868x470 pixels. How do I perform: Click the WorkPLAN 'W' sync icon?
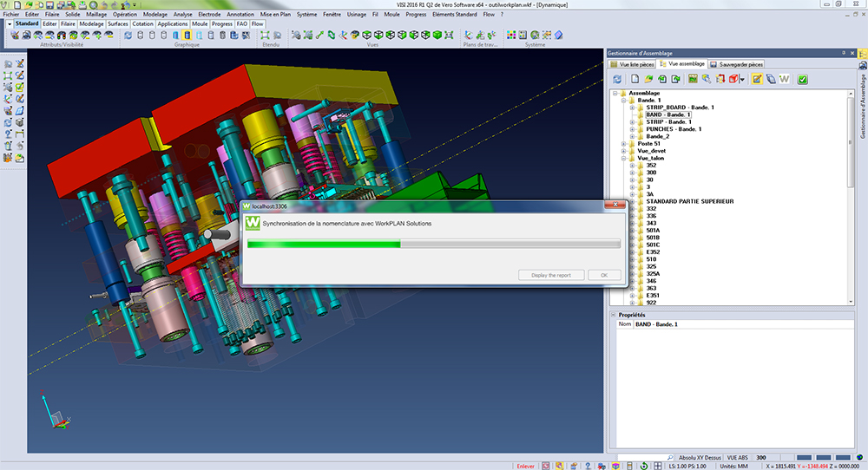(785, 79)
